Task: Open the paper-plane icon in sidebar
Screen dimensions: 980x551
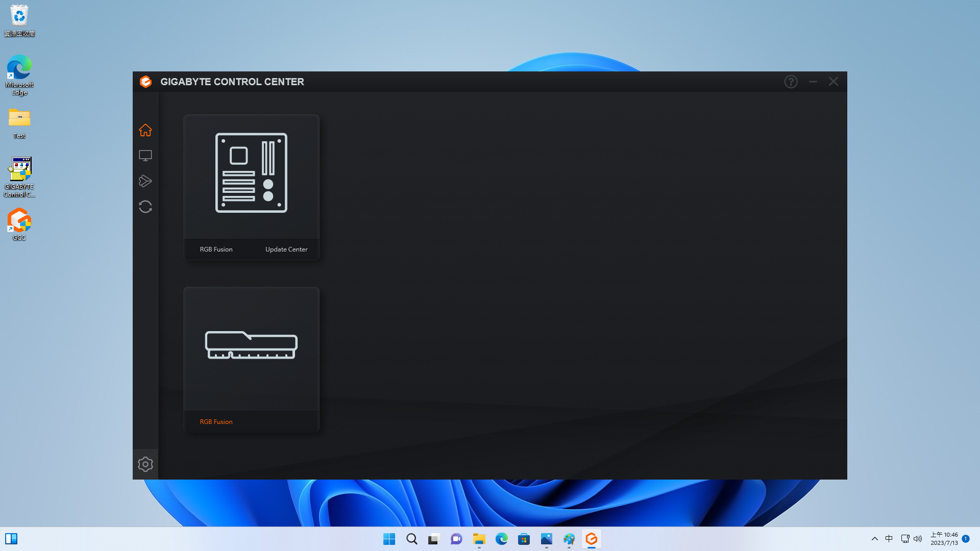Action: coord(145,181)
